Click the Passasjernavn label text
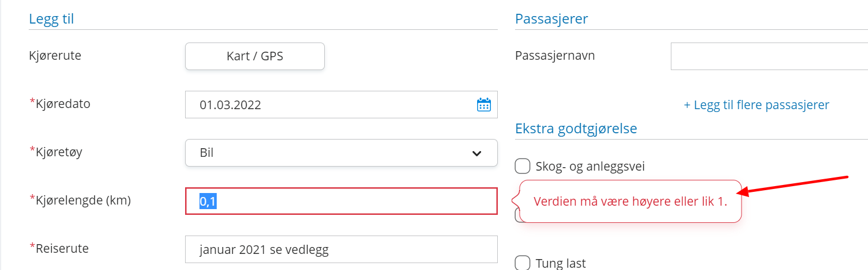868x270 pixels. pos(555,56)
